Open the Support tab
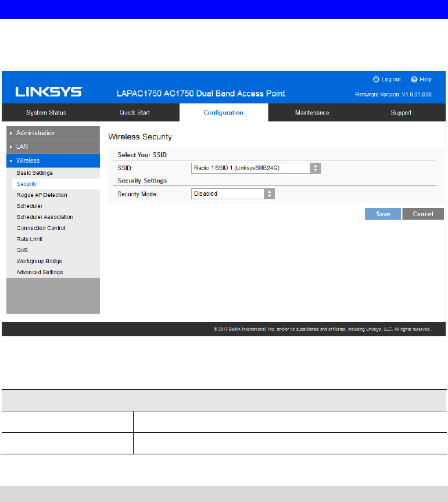The width and height of the screenshot is (448, 502). click(x=401, y=113)
